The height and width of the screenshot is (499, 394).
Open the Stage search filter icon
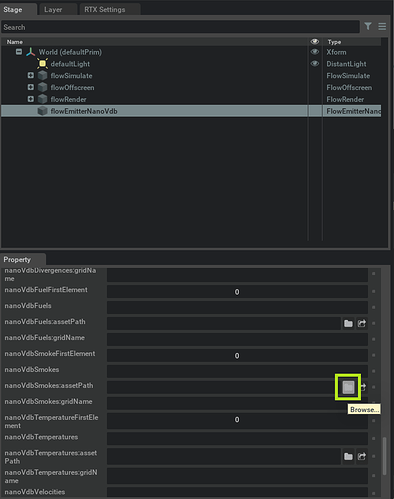tap(368, 26)
